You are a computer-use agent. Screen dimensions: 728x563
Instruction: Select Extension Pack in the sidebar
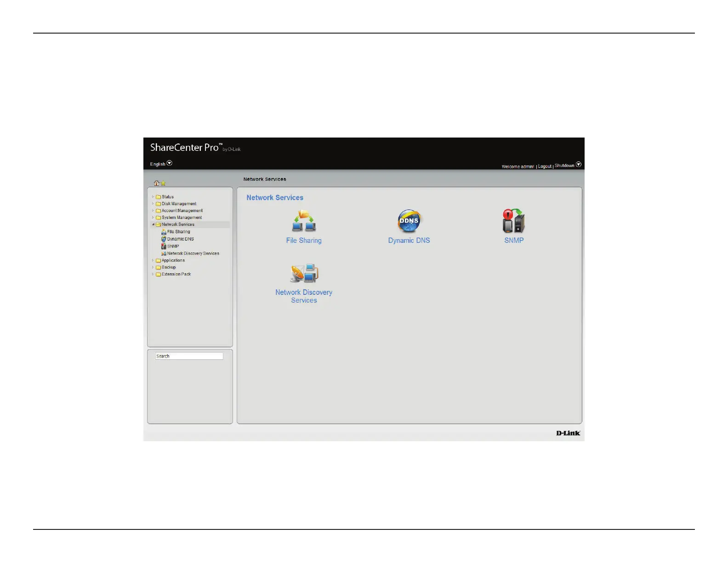(x=176, y=274)
